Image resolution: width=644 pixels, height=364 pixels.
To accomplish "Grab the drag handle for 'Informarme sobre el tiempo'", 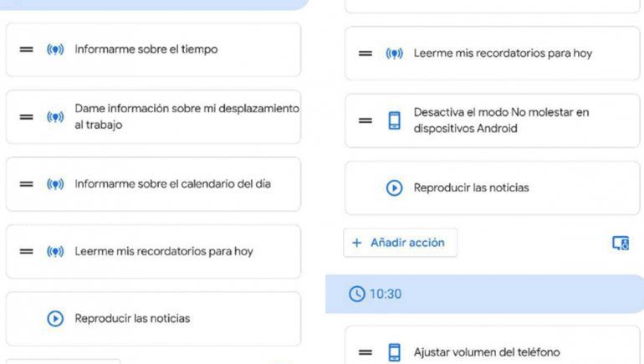I will pos(27,49).
